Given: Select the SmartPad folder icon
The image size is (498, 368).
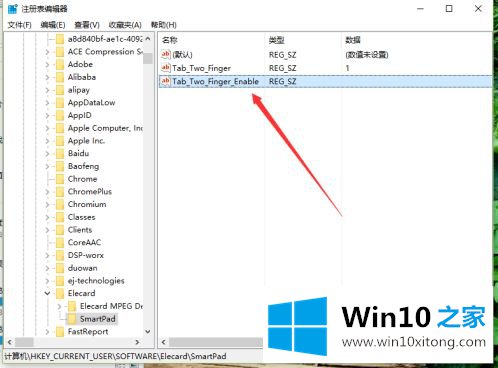Looking at the screenshot, I should [x=72, y=319].
